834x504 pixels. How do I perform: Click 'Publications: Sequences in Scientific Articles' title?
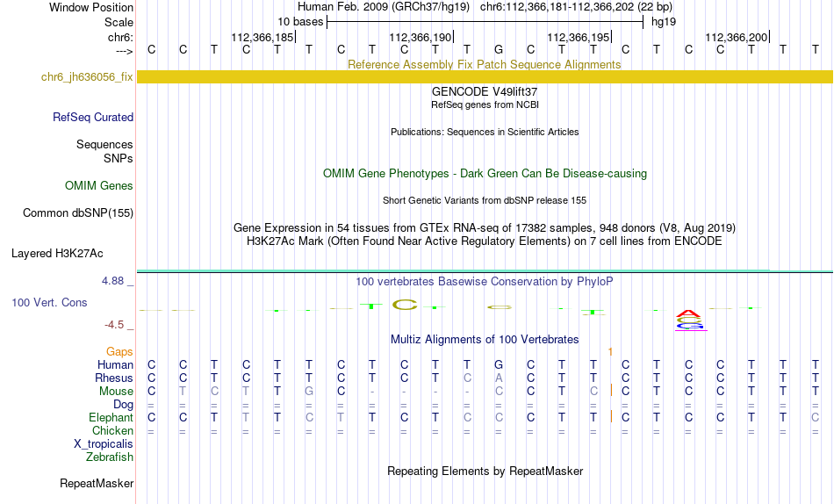[485, 132]
